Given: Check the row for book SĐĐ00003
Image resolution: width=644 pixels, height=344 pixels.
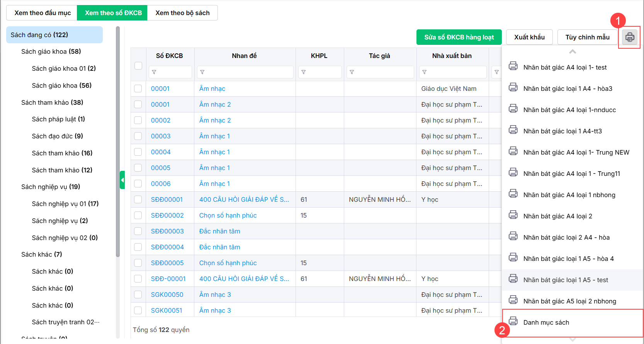Looking at the screenshot, I should click(x=138, y=231).
